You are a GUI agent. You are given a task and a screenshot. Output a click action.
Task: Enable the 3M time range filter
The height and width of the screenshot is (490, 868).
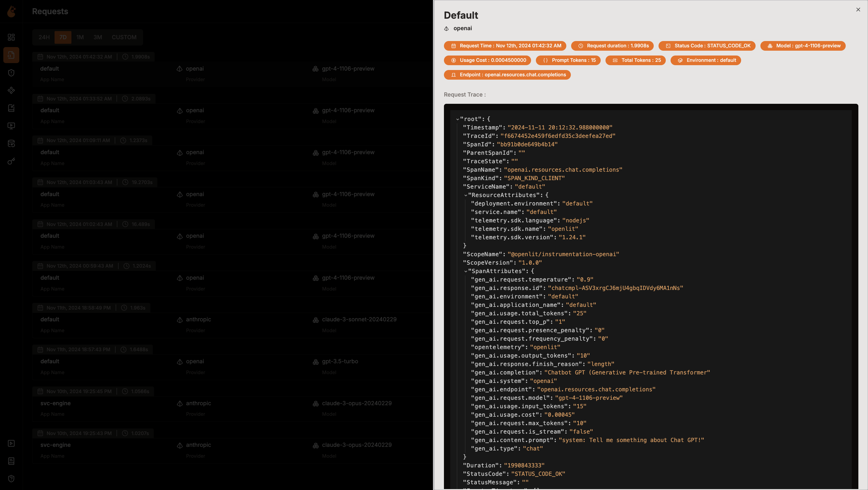pyautogui.click(x=97, y=37)
